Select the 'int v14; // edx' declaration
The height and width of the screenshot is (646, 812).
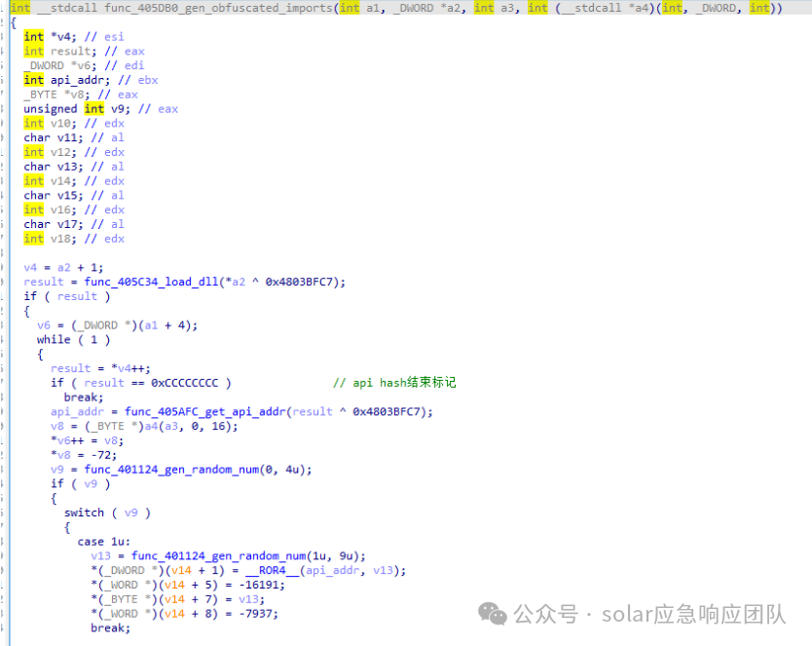[x=74, y=181]
